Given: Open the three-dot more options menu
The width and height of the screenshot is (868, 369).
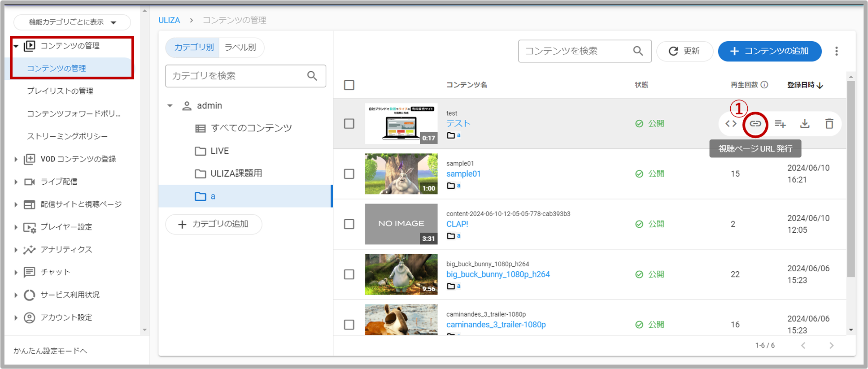Looking at the screenshot, I should click(836, 51).
